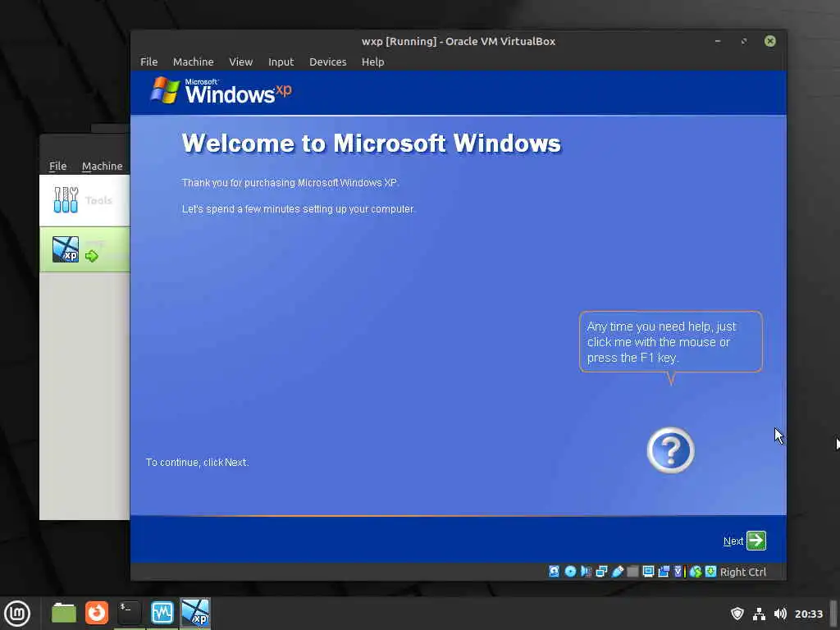Open the Files folder in taskbar
840x630 pixels.
coord(64,613)
